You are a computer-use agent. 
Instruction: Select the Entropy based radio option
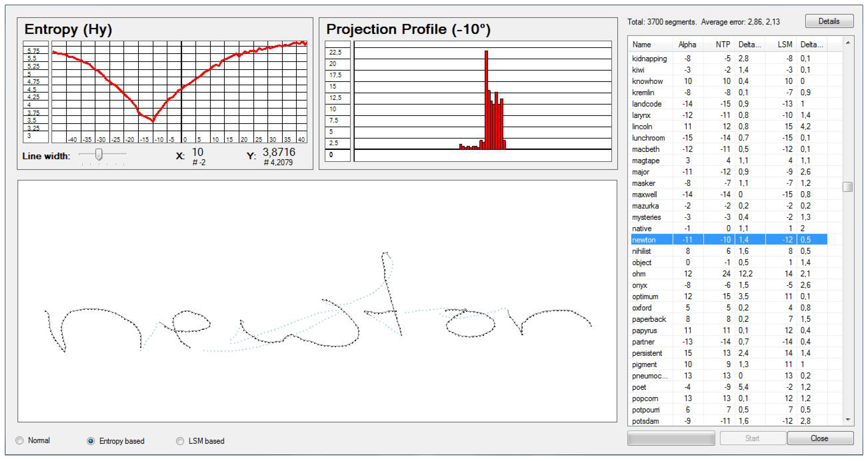tap(91, 441)
